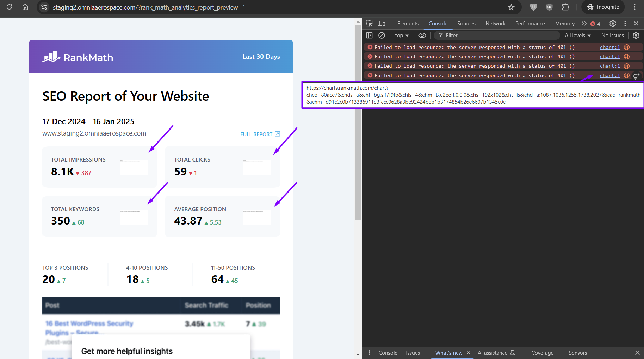Image resolution: width=644 pixels, height=359 pixels.
Task: Open DevTools customize three-dot menu
Action: pos(625,24)
